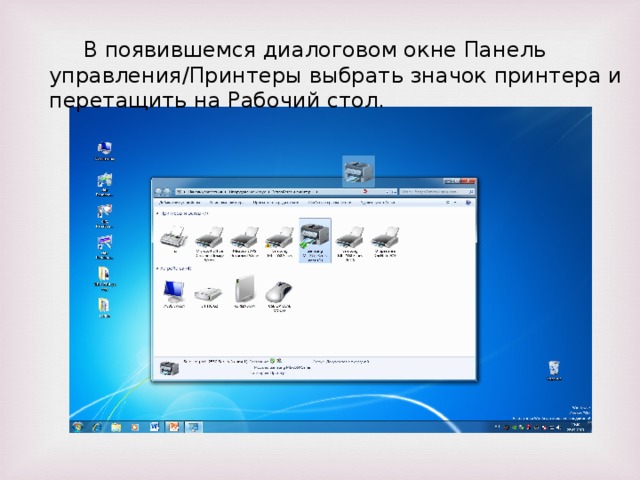This screenshot has height=480, width=640.
Task: Select the printer showing a yellow warning badge
Action: click(280, 242)
